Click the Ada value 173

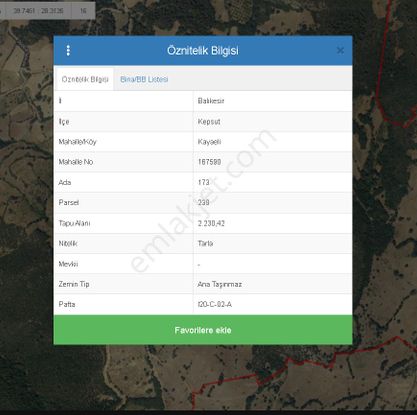click(203, 182)
